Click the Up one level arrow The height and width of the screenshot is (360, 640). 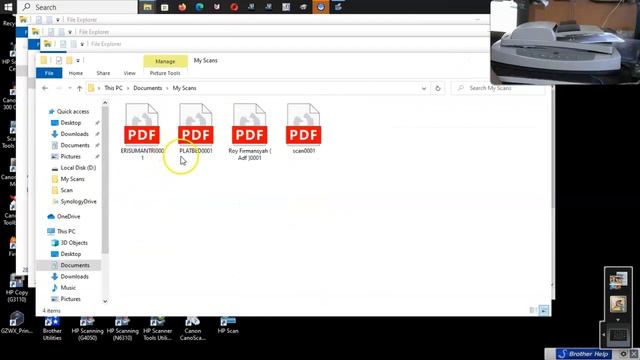click(80, 88)
